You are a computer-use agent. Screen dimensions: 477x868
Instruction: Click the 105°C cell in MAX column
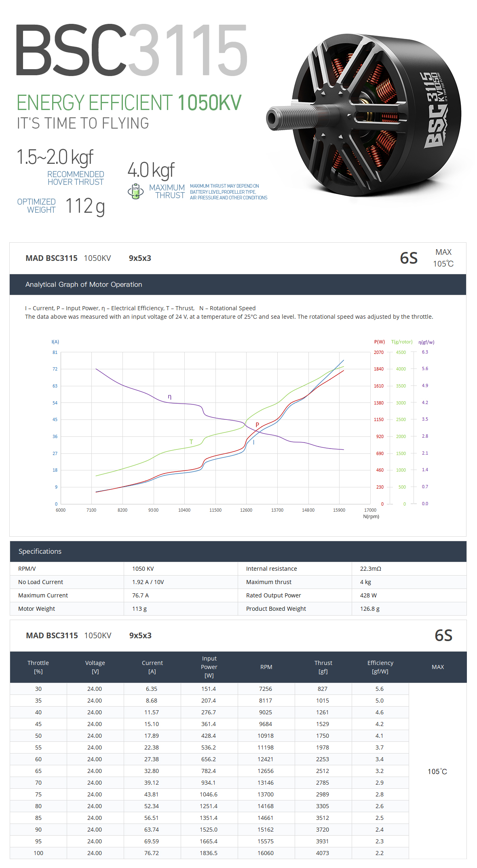pyautogui.click(x=437, y=771)
